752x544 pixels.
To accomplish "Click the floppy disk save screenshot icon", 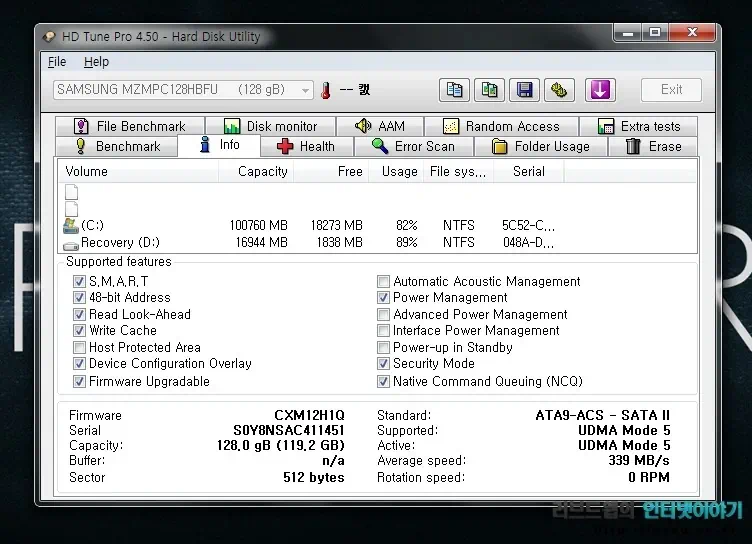I will click(x=524, y=90).
